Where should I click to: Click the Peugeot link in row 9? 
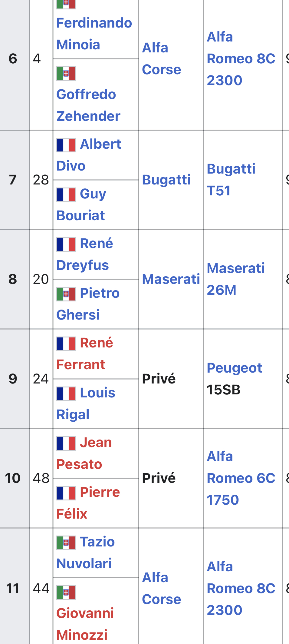pos(234,368)
